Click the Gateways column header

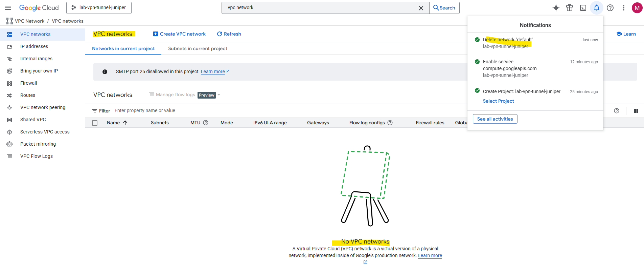pyautogui.click(x=318, y=123)
